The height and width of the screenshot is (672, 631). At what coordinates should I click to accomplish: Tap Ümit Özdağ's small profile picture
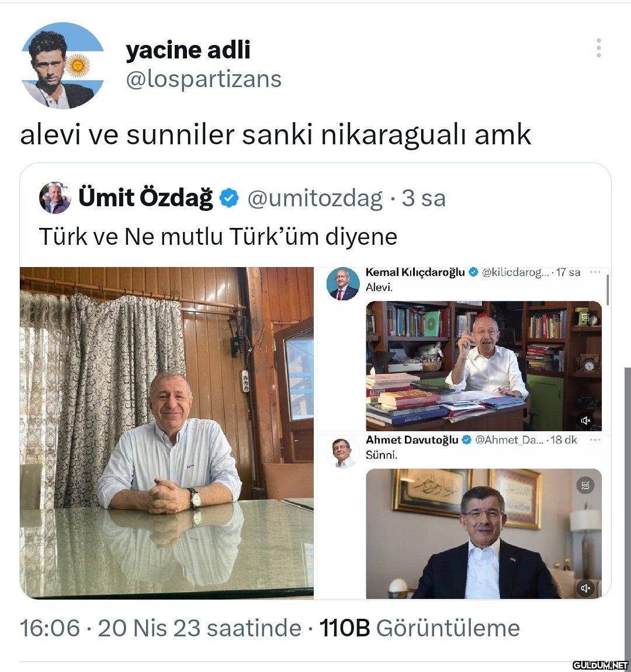(x=55, y=198)
